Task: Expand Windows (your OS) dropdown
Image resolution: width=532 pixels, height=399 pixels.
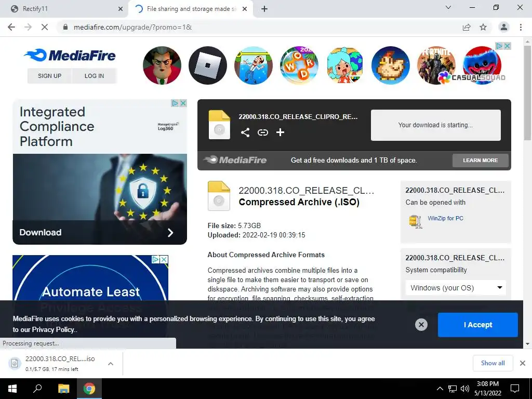Action: click(x=456, y=288)
